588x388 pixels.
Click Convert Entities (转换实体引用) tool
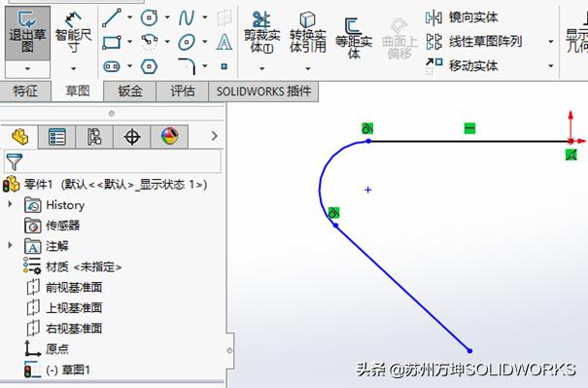[x=307, y=32]
